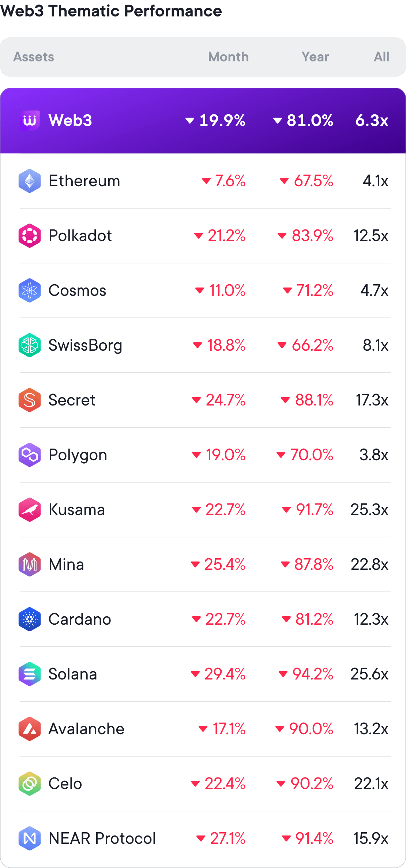Click the Cosmos atom icon
This screenshot has width=406, height=868.
pos(30,290)
